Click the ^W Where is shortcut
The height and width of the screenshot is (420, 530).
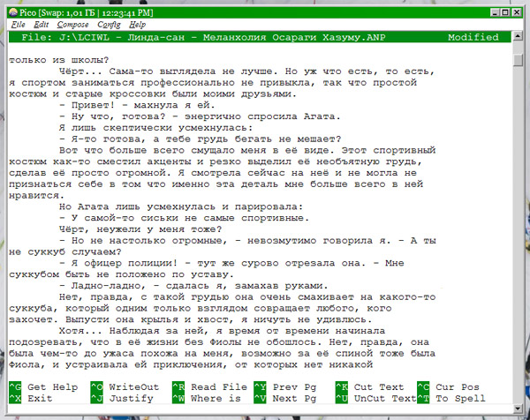207,399
